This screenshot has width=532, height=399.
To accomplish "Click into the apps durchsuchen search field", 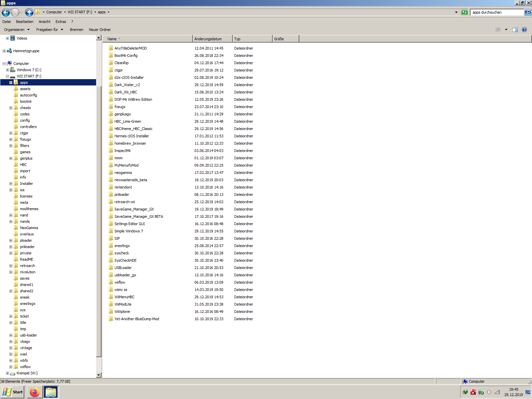I will 497,12.
